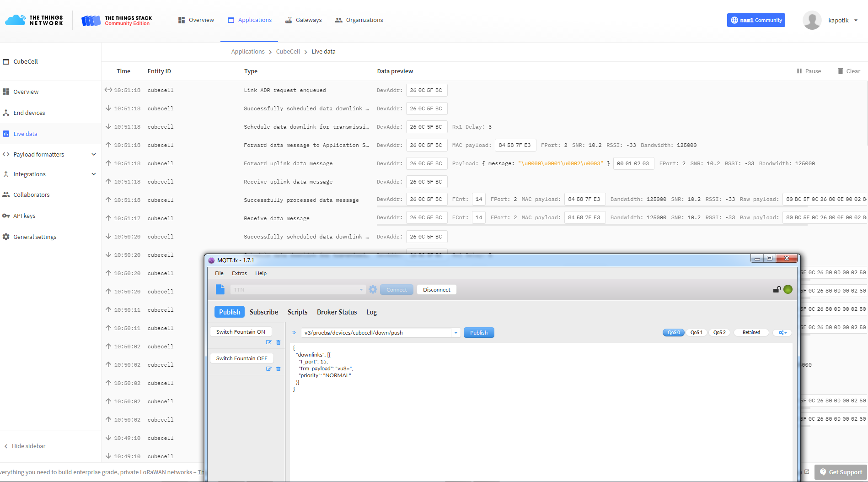Delete the Switch Fountain OFF message

(x=279, y=369)
